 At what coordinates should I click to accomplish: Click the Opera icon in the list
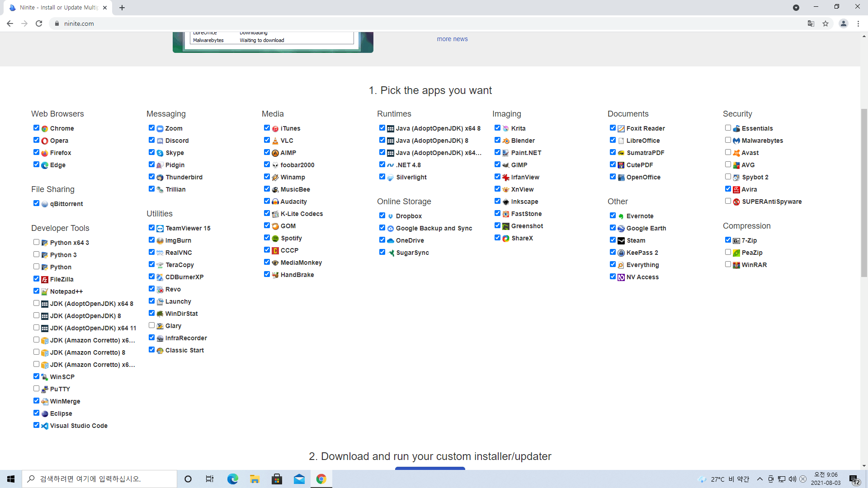tap(45, 141)
